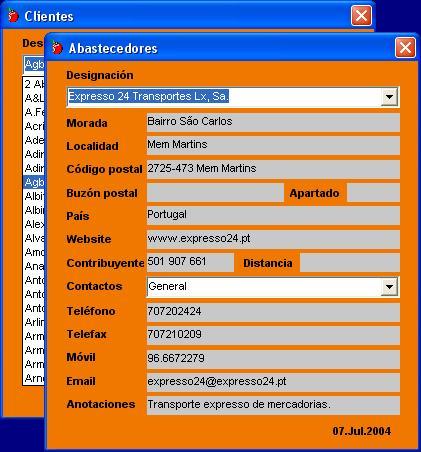Viewport: 421px width, 452px height.
Task: Click the Telefax label
Action: pos(86,334)
